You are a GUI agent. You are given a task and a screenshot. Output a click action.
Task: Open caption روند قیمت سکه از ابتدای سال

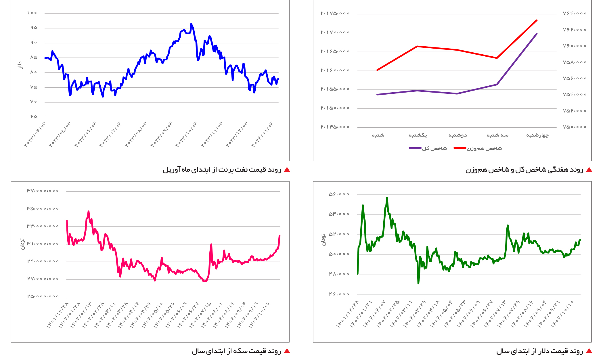click(x=236, y=351)
